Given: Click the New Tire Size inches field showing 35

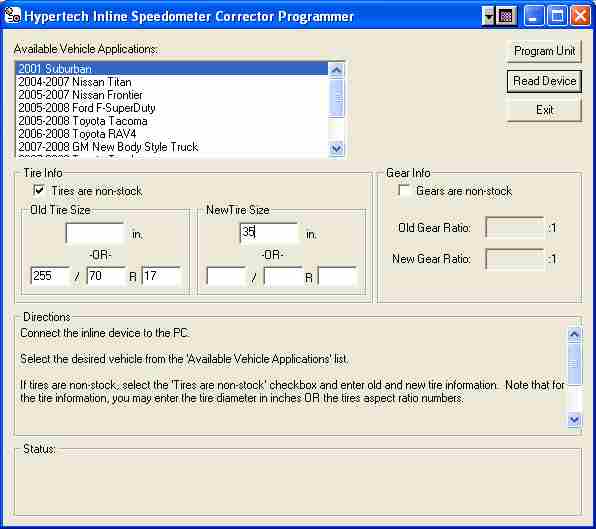Looking at the screenshot, I should [270, 233].
